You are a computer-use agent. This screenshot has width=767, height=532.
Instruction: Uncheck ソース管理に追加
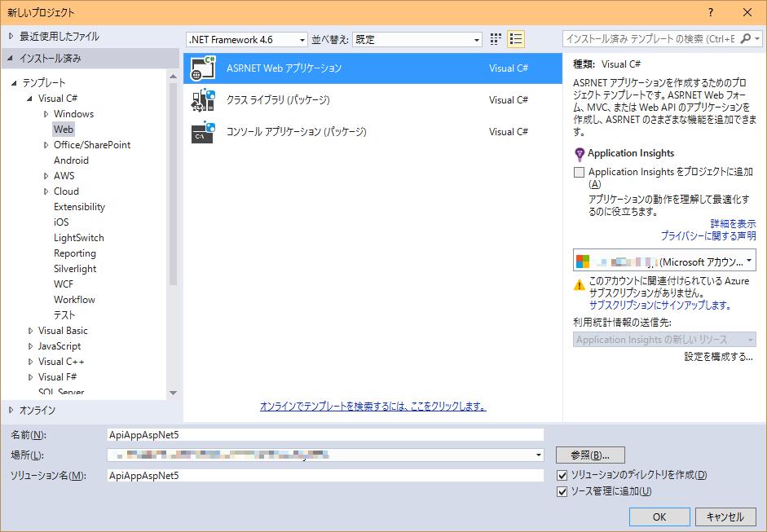click(562, 490)
